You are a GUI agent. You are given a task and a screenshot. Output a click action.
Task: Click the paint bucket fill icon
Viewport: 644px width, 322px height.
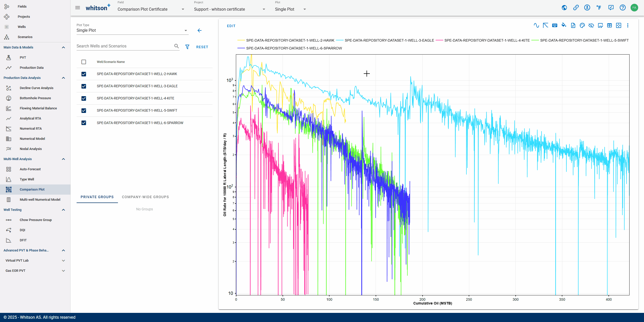click(564, 25)
